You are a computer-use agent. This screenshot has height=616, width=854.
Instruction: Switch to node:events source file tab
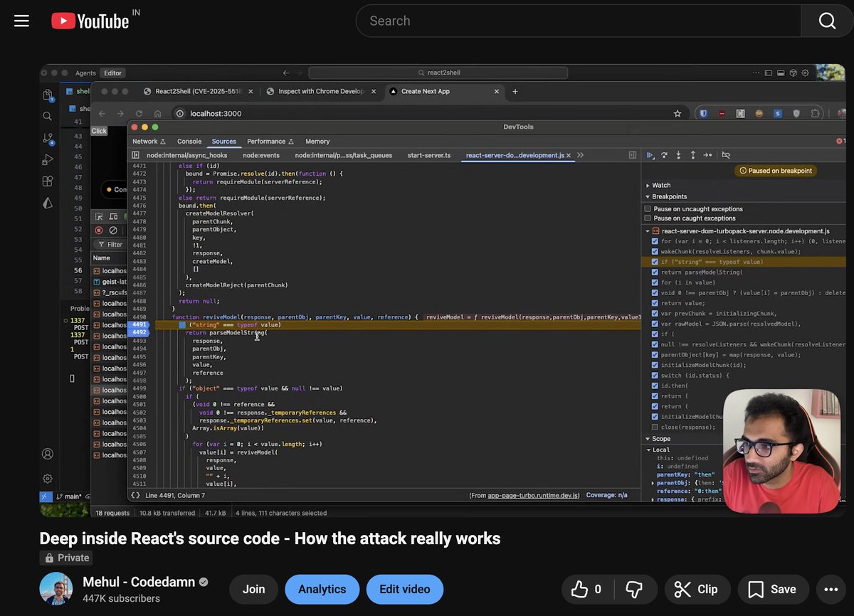260,155
